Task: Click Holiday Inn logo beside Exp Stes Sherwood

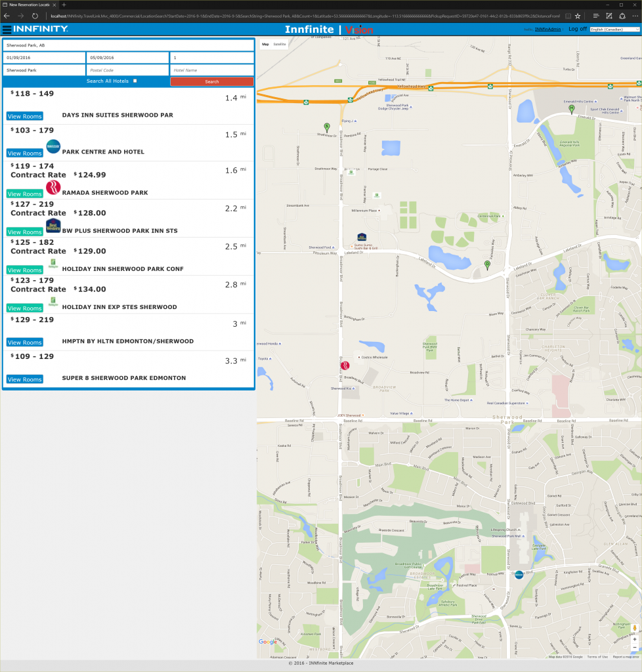Action: (53, 302)
